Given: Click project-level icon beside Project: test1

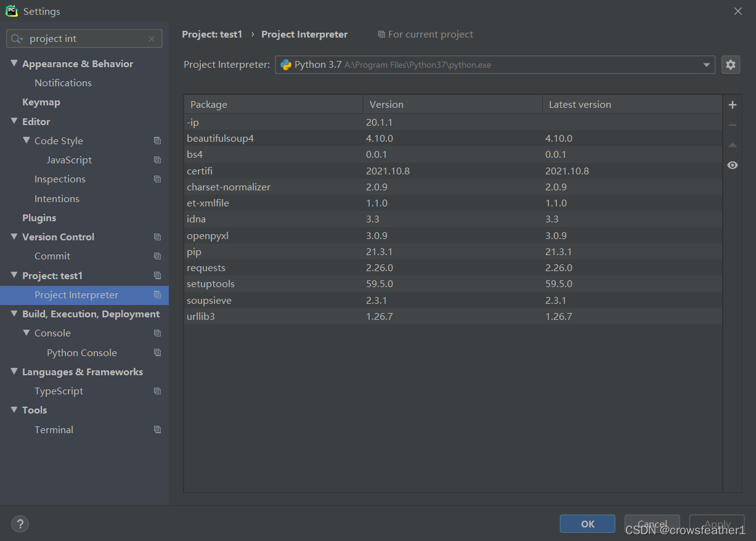Looking at the screenshot, I should [x=157, y=275].
